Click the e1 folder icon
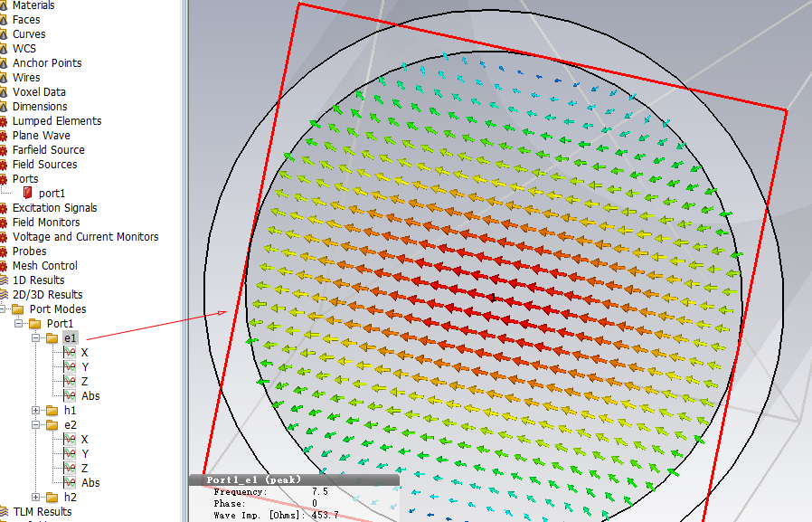This screenshot has height=522, width=812. point(52,338)
